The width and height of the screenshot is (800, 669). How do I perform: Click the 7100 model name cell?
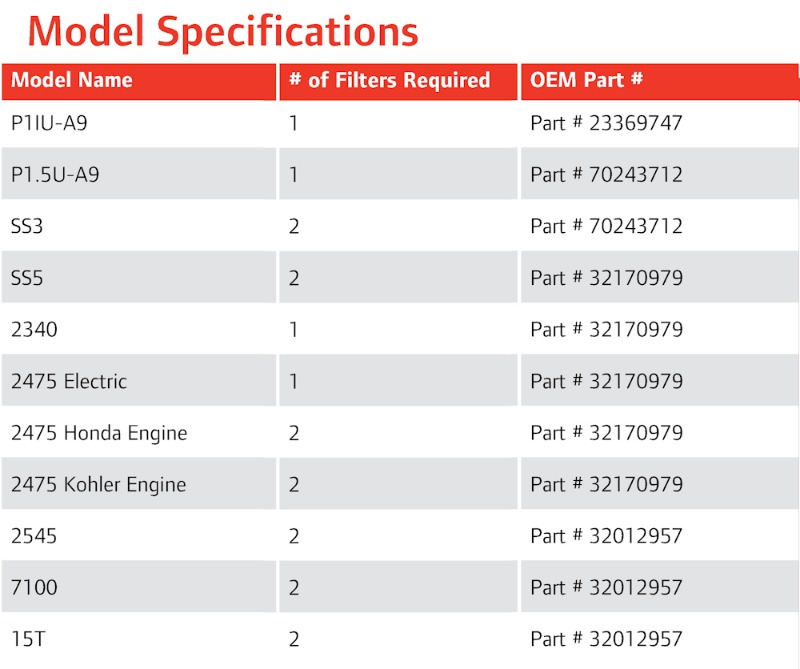click(x=34, y=588)
